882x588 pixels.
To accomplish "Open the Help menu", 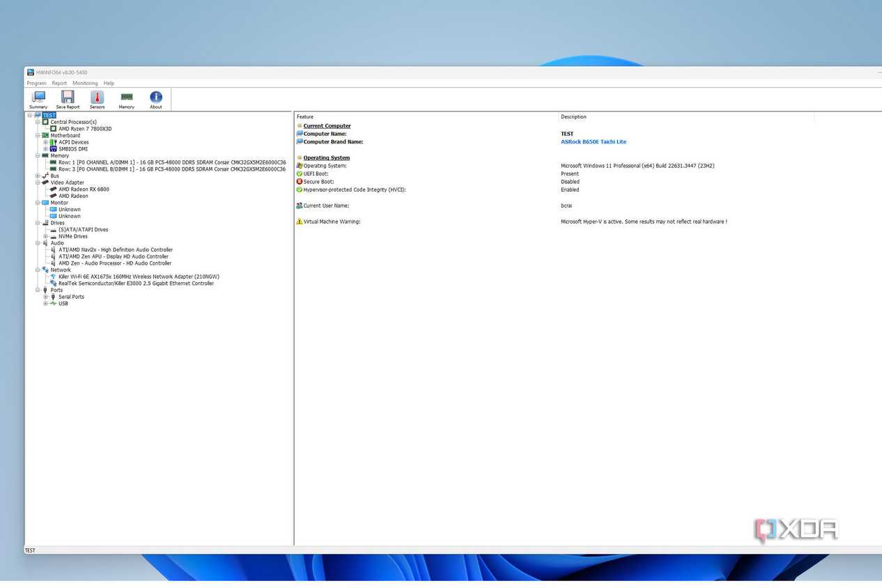I will [x=109, y=83].
